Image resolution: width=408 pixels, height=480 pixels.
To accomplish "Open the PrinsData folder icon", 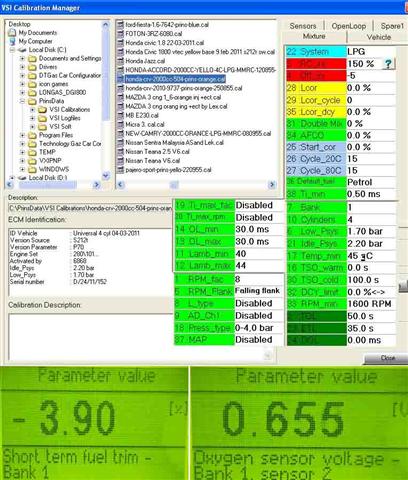I will click(x=32, y=101).
